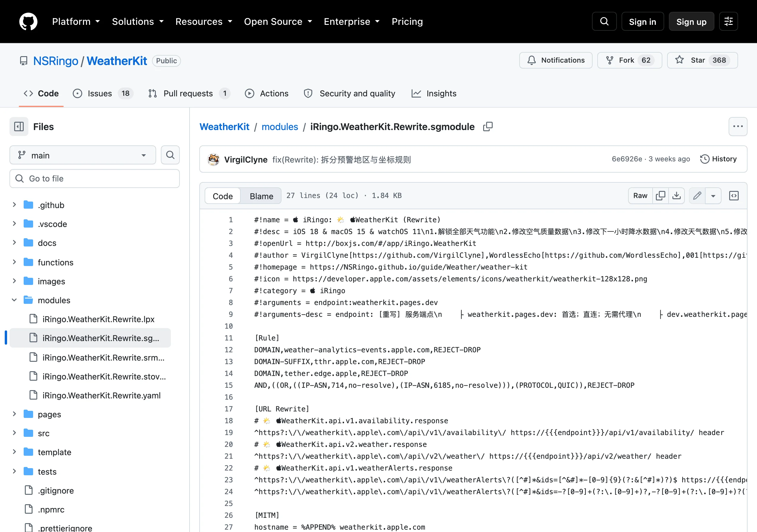
Task: Download the raw file
Action: [x=677, y=196]
